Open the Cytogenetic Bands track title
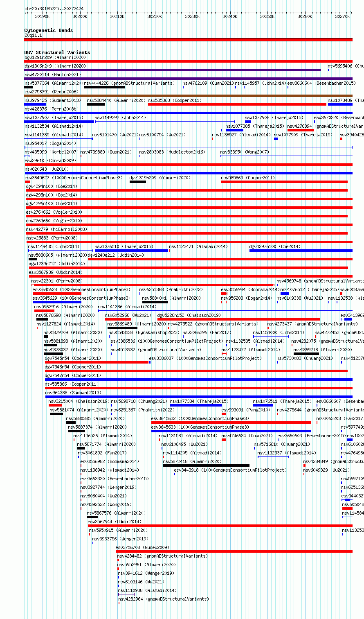This screenshot has height=619, width=364. 49,30
